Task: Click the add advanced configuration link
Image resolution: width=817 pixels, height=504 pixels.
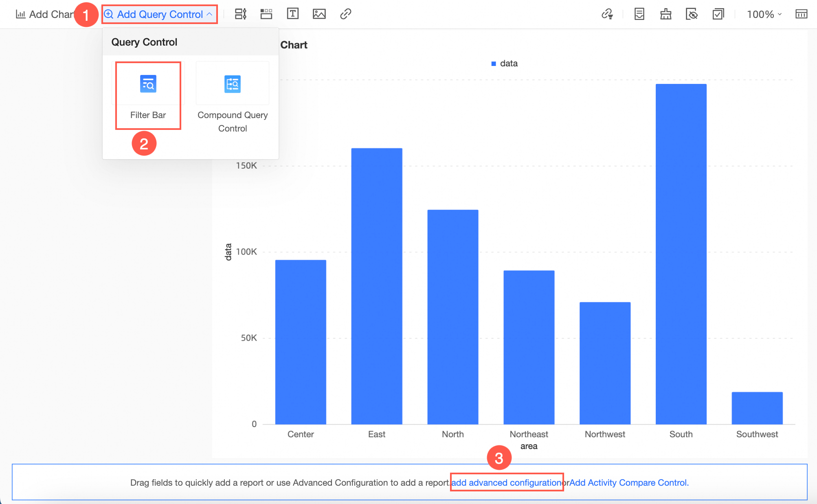Action: click(x=506, y=482)
